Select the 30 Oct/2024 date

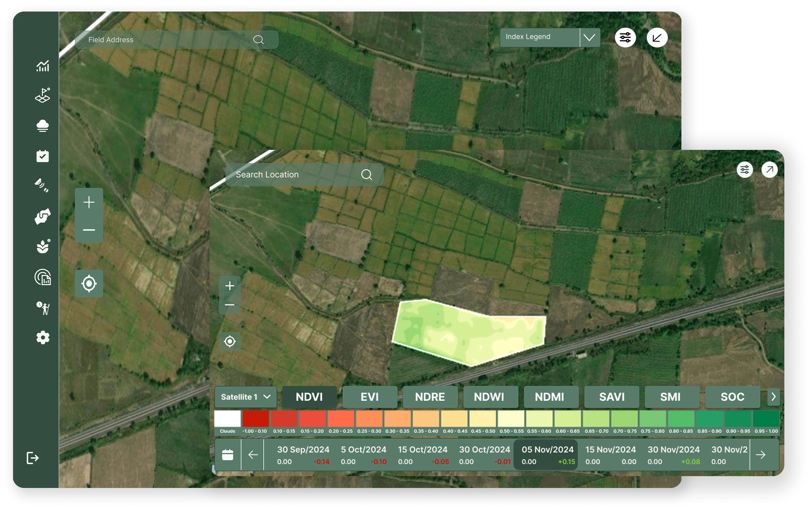click(485, 455)
